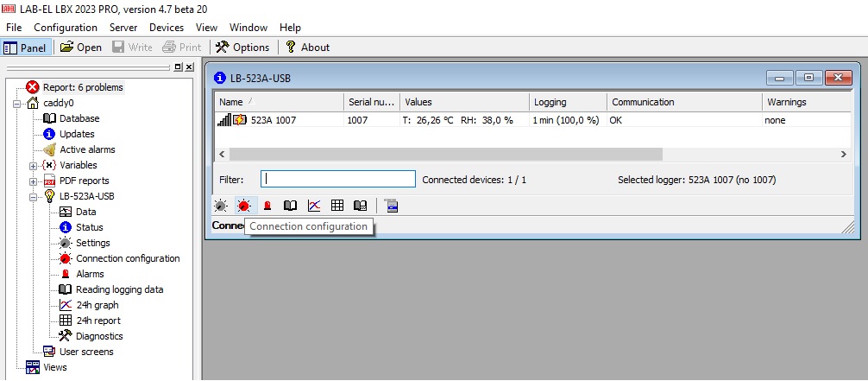Open device Settings via gray dial toolbar icon

click(x=220, y=206)
